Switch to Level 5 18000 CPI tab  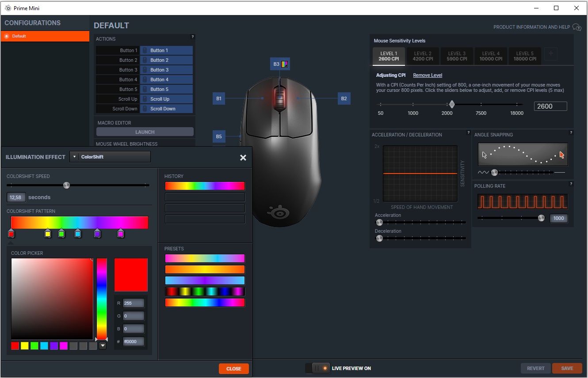point(525,56)
